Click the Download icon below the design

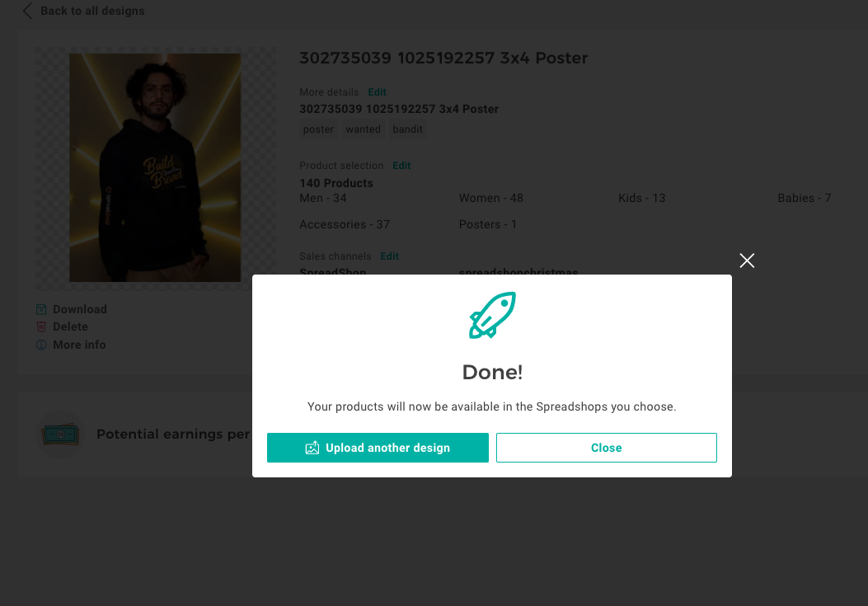coord(41,309)
